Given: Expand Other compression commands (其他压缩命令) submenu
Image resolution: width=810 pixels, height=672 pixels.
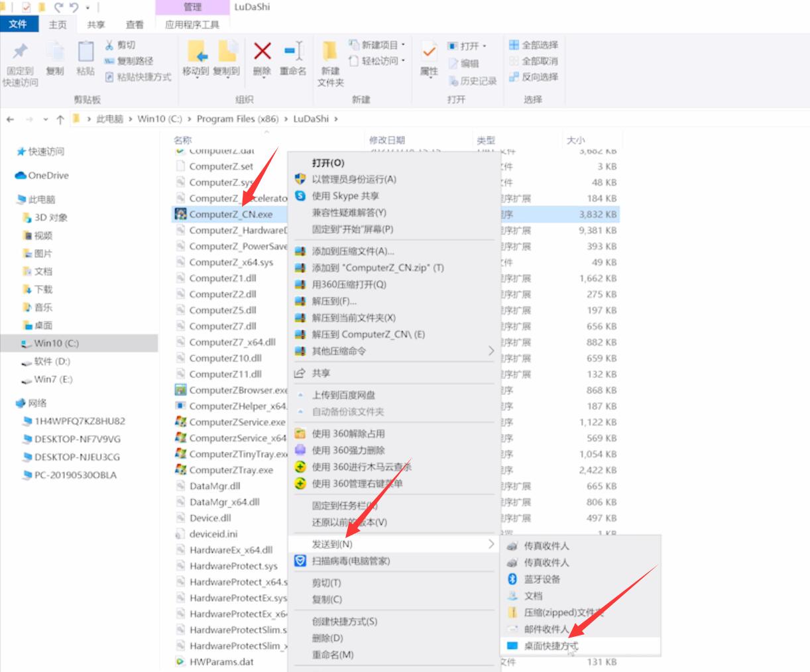Looking at the screenshot, I should (394, 351).
